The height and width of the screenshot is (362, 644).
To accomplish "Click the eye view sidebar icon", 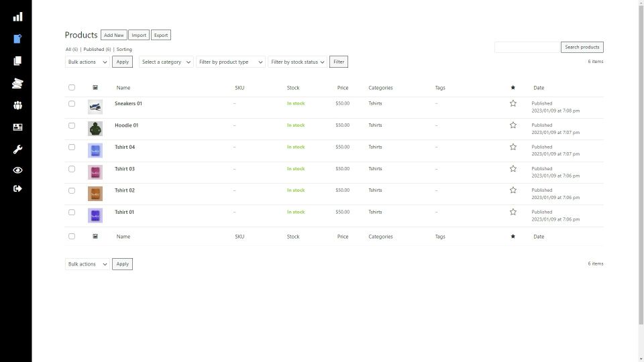I will 17,170.
